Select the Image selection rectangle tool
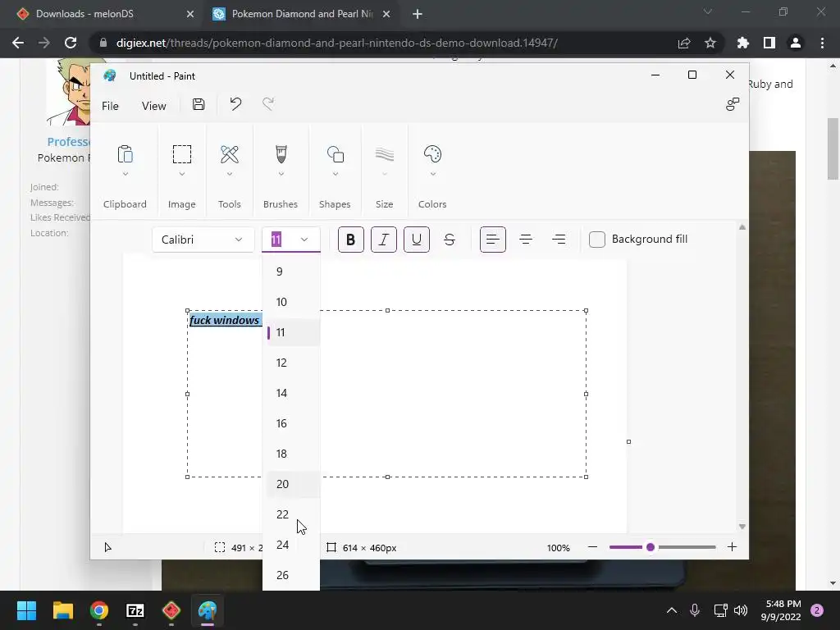Viewport: 840px width, 630px height. pos(181,154)
